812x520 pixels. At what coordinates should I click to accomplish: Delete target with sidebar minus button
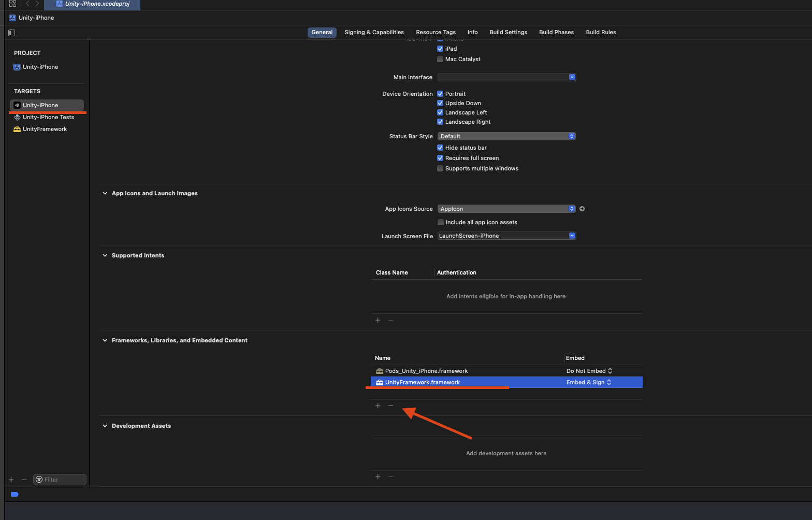[x=24, y=480]
